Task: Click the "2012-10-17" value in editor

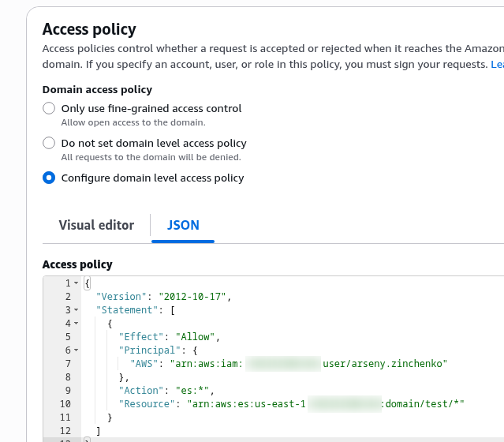Action: pos(192,297)
